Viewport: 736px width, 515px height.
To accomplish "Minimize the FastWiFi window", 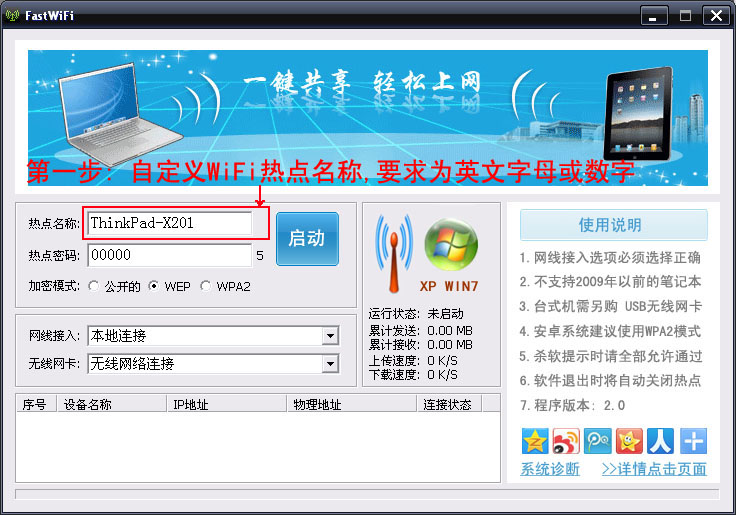I will [x=654, y=15].
